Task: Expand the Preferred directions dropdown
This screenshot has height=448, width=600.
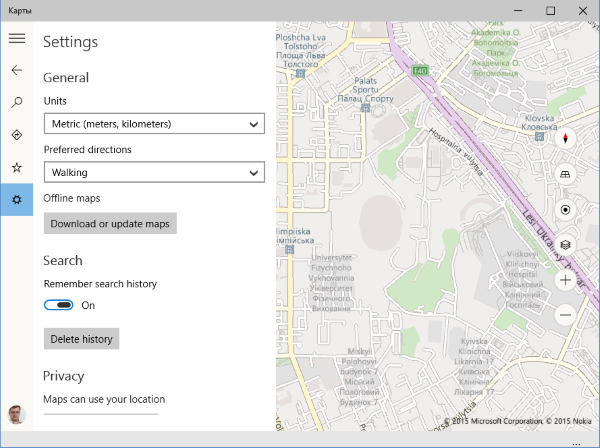Action: click(x=154, y=172)
